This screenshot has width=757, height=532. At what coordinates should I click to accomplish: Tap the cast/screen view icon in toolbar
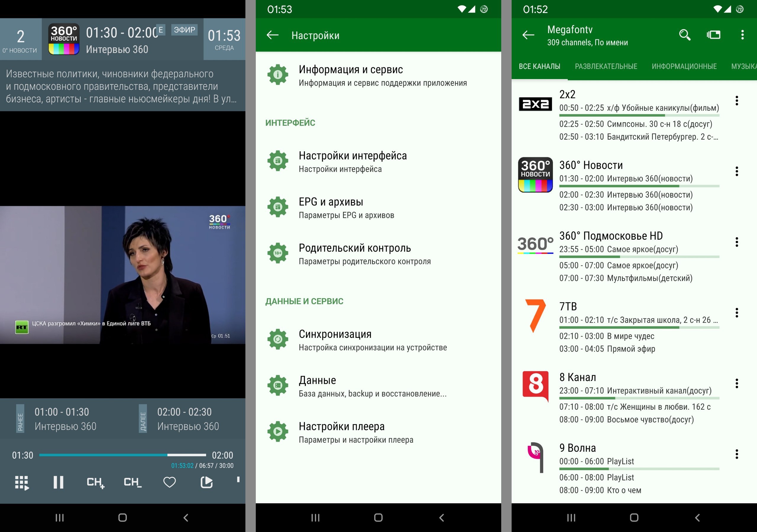714,35
